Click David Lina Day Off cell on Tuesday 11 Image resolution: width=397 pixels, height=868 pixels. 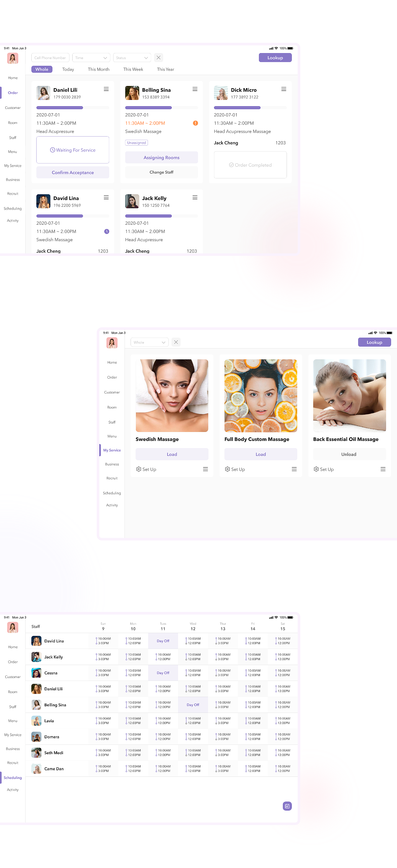pos(163,641)
